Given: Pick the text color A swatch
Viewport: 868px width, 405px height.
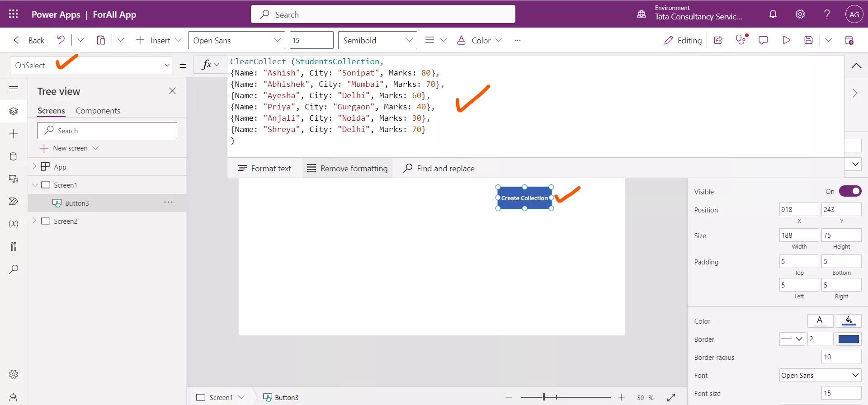Looking at the screenshot, I should 820,320.
